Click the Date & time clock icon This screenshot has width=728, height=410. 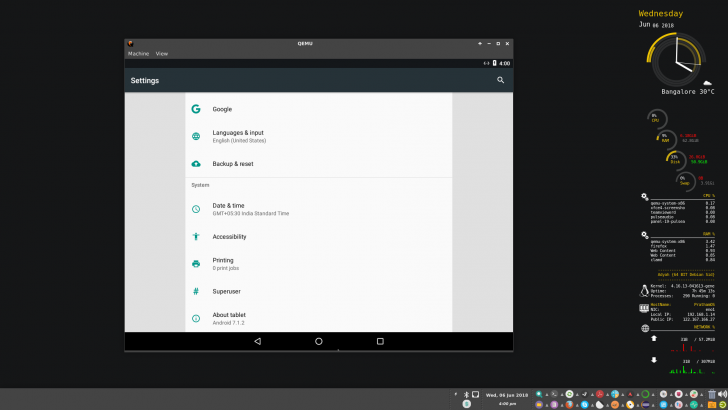[x=196, y=208]
